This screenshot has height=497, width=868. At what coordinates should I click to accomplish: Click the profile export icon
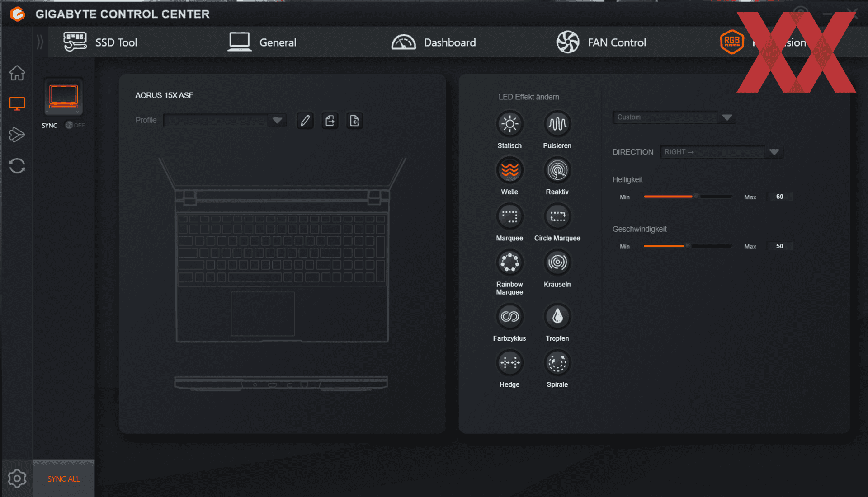330,121
